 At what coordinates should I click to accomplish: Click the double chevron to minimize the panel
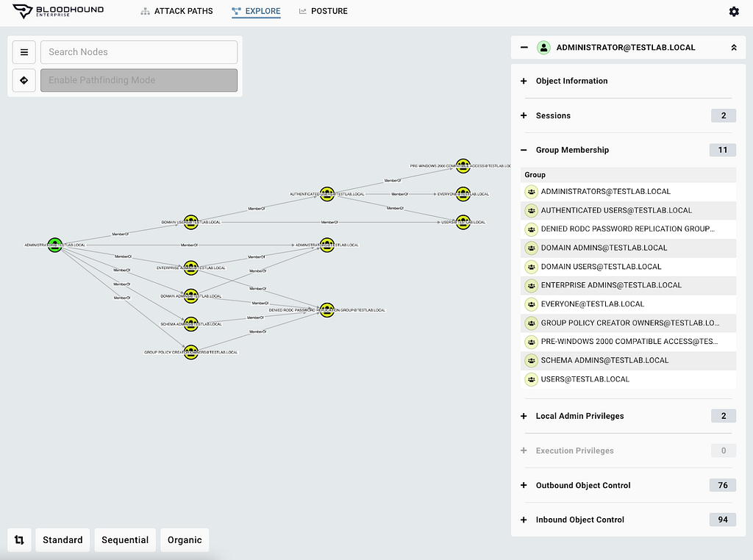tap(733, 47)
